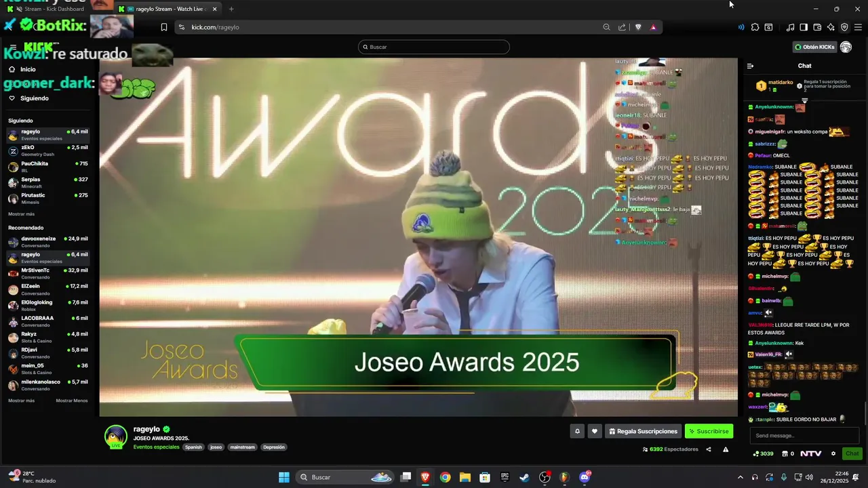
Task: Click the tab search toolbar icon
Action: point(768,27)
